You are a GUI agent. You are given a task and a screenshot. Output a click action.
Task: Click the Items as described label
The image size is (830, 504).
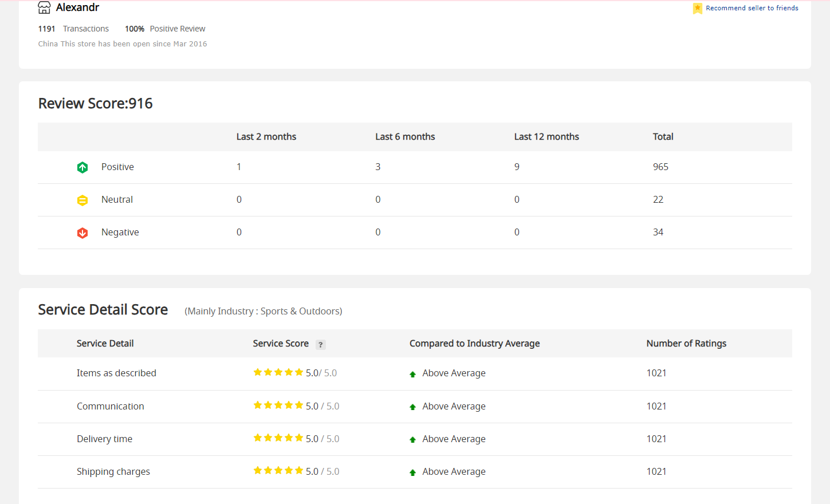click(x=116, y=373)
